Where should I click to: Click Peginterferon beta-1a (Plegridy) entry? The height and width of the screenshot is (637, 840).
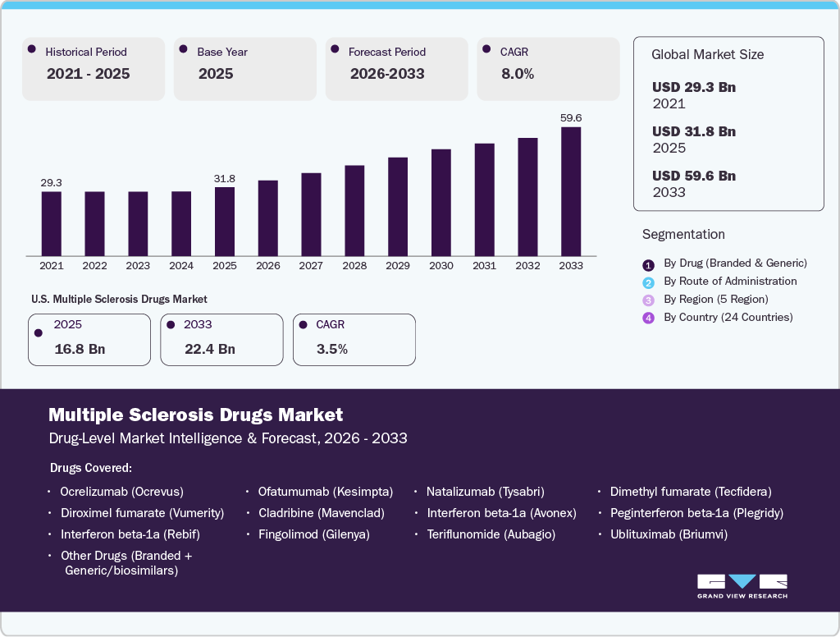tap(697, 513)
